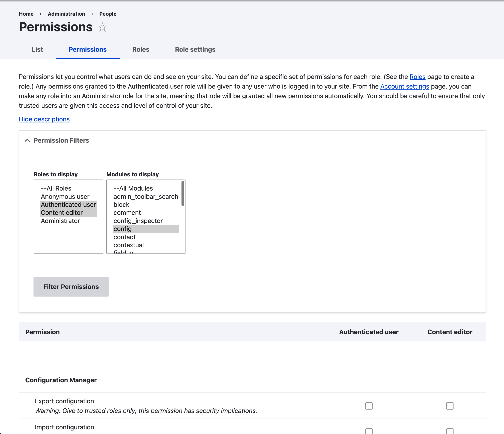The image size is (504, 434).
Task: Select Administrator in roles list
Action: 60,221
